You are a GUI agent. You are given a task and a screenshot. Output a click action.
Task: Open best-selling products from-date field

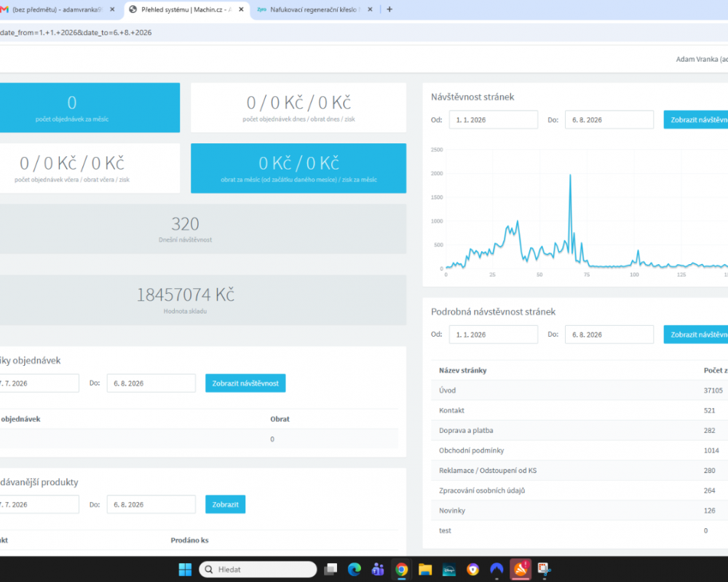click(39, 504)
